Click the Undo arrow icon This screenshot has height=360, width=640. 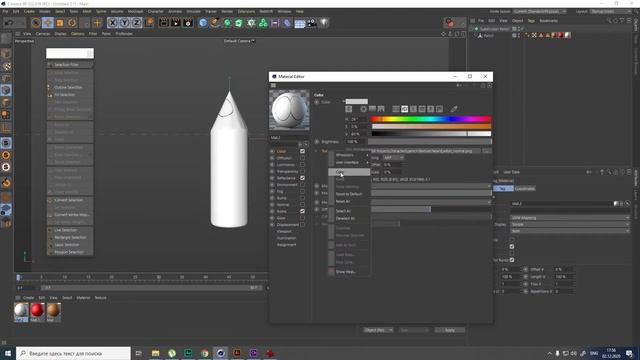pos(8,23)
